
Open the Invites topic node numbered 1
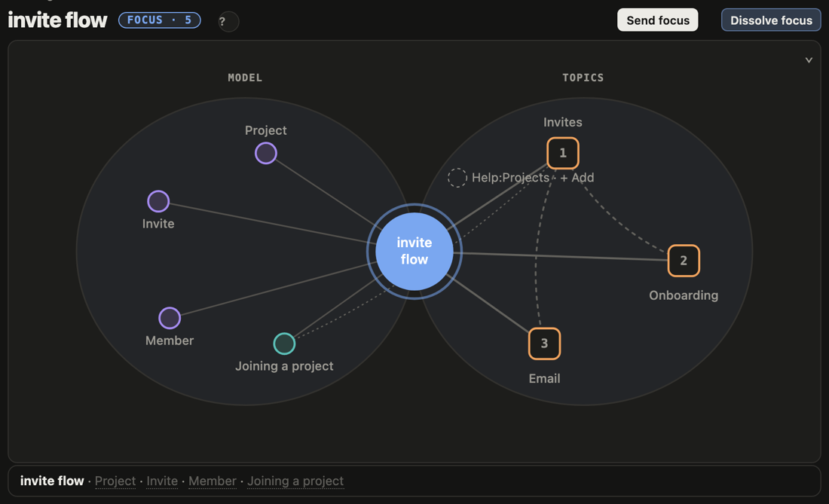coord(562,153)
